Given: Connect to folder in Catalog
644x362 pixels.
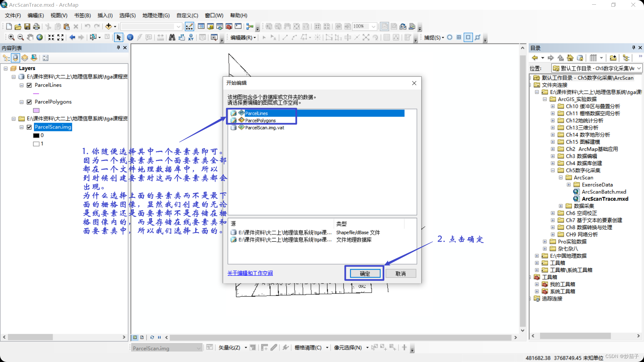Looking at the screenshot, I should pos(613,58).
